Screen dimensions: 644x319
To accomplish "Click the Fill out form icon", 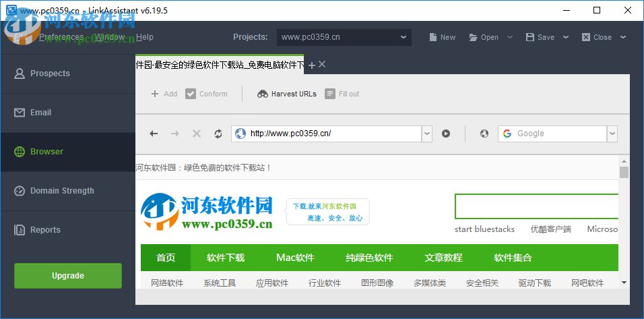I will (330, 94).
